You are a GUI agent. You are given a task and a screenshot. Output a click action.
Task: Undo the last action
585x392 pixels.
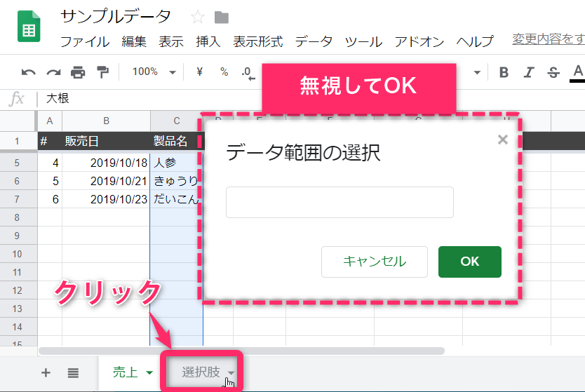click(28, 72)
